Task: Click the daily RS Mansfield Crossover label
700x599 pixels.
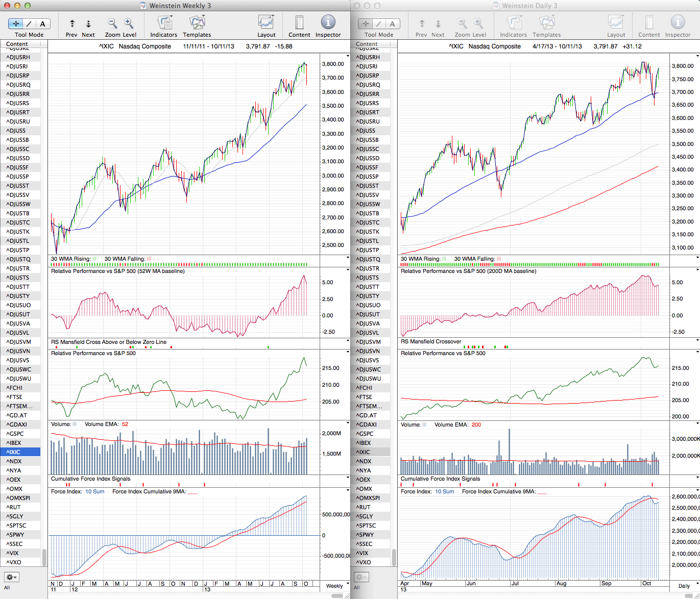Action: [431, 341]
